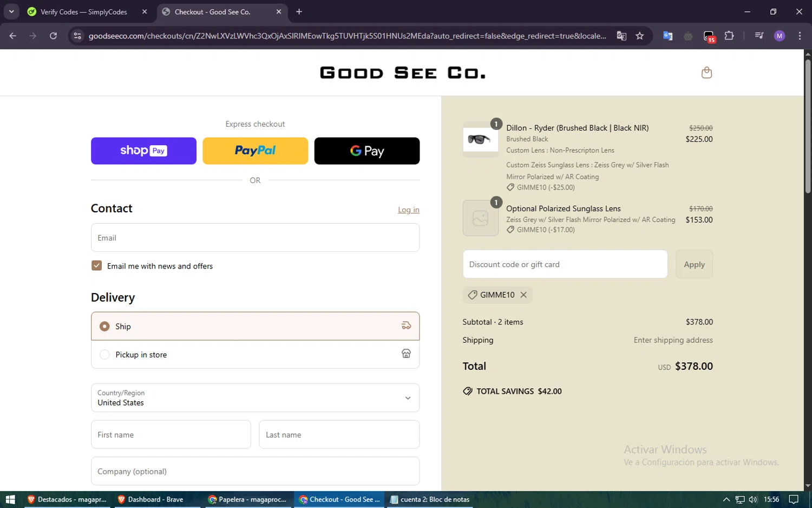Click the extension with red 15 badge
This screenshot has height=508, width=812.
(709, 36)
